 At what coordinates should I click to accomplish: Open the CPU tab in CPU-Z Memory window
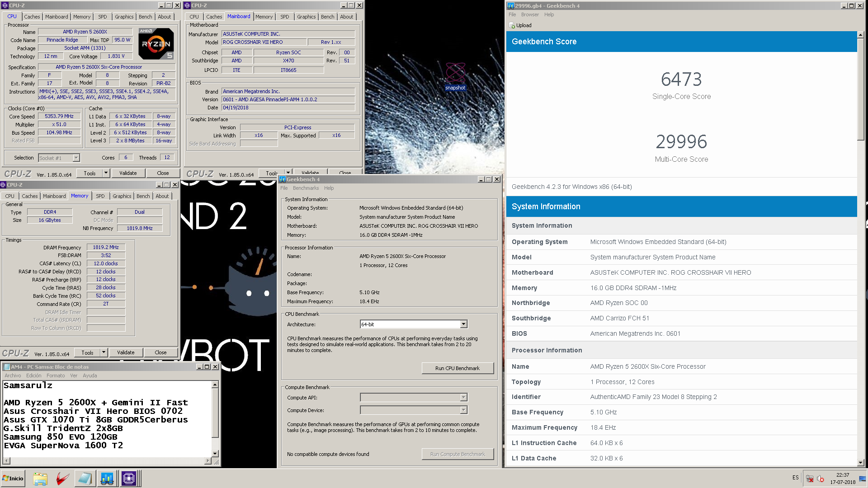point(9,196)
